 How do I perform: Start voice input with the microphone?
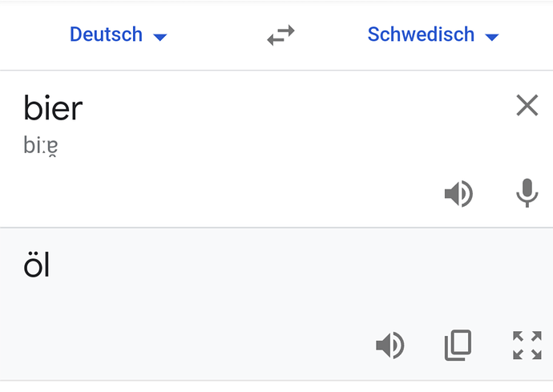pos(527,193)
